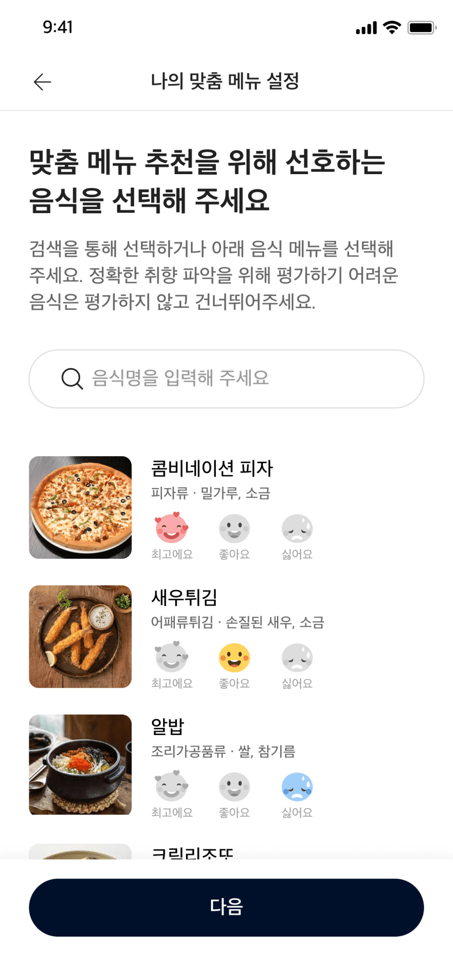Screen dimensions: 453x980
Task: Click the search magnifier icon
Action: point(72,379)
